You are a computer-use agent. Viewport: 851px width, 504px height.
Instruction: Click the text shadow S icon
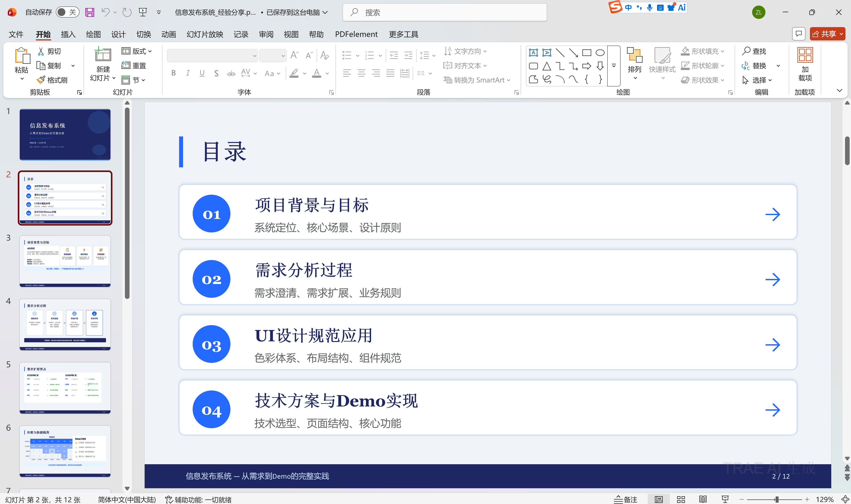tap(216, 73)
